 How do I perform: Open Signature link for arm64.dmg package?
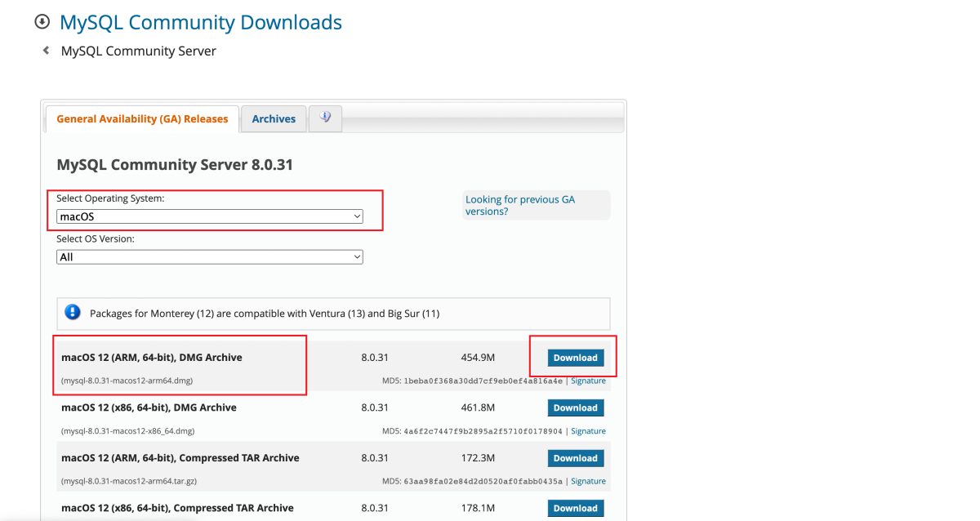(588, 381)
